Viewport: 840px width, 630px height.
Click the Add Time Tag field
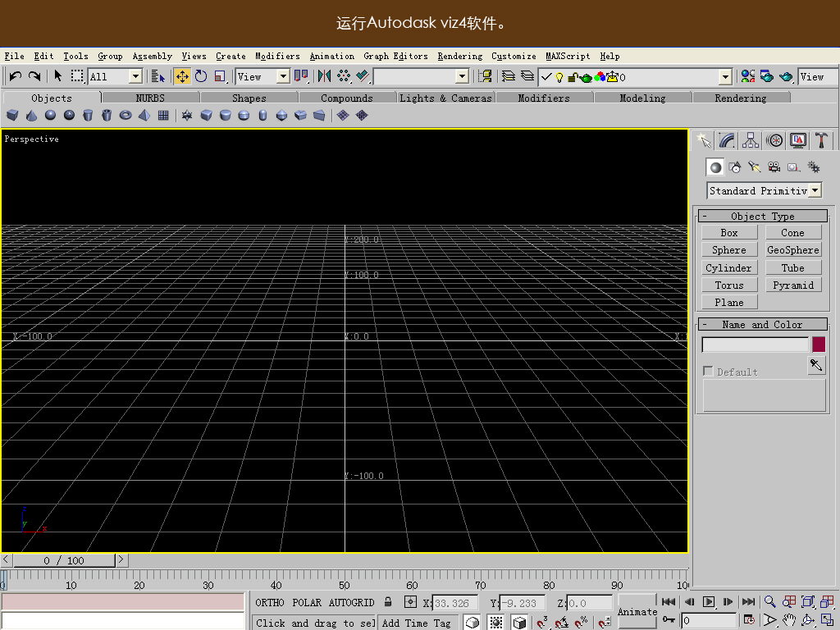(418, 623)
